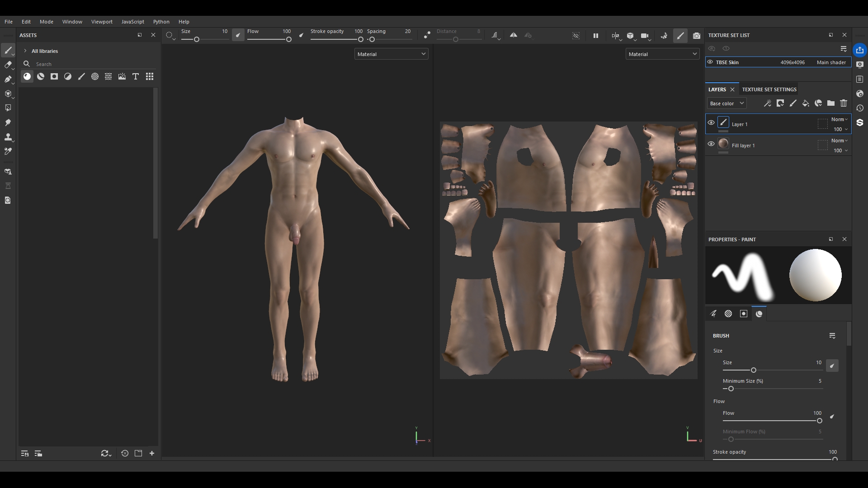This screenshot has width=868, height=488.
Task: Open left viewport Material dropdown
Action: (392, 54)
